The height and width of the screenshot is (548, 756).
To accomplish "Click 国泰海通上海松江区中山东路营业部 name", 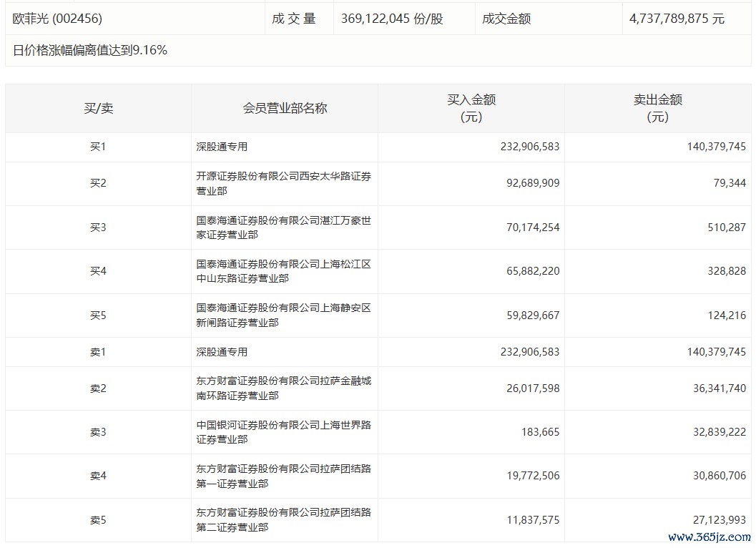I will [283, 271].
